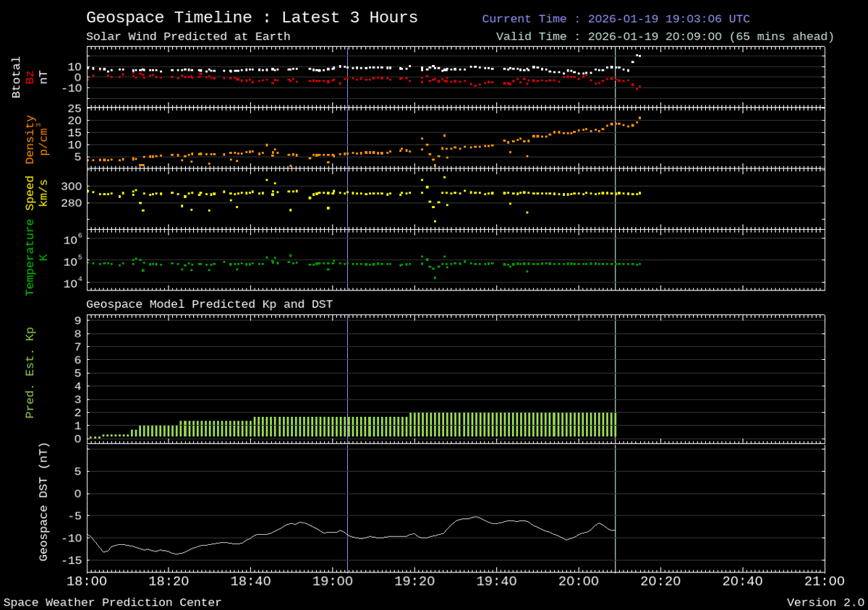Click the orange Density axis label
Viewport: 868px width, 610px height.
30,139
